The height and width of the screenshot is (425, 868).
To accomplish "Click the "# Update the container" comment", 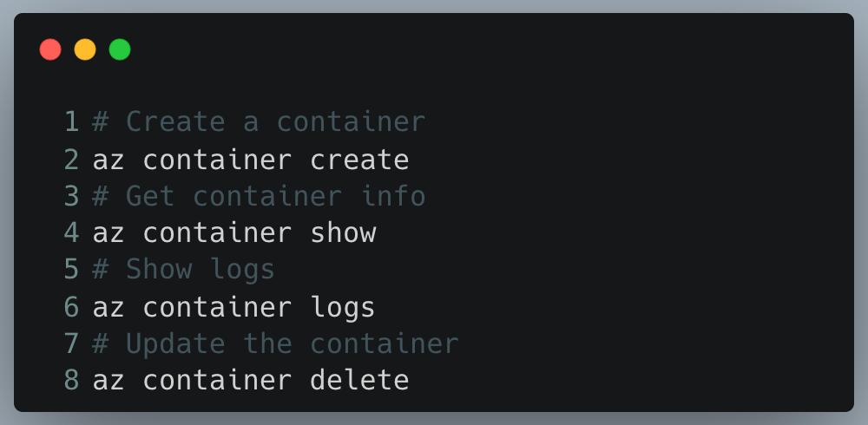I will tap(275, 343).
